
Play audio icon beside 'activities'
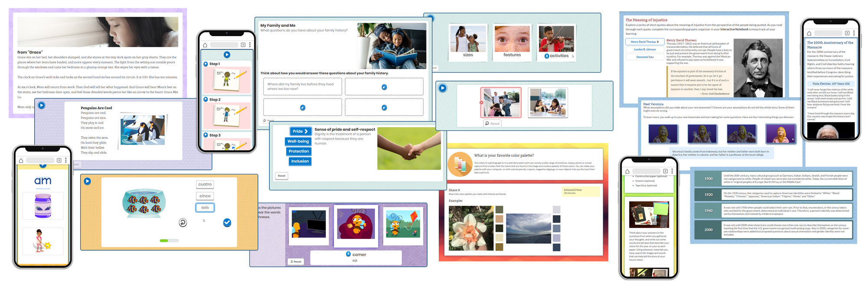point(547,56)
